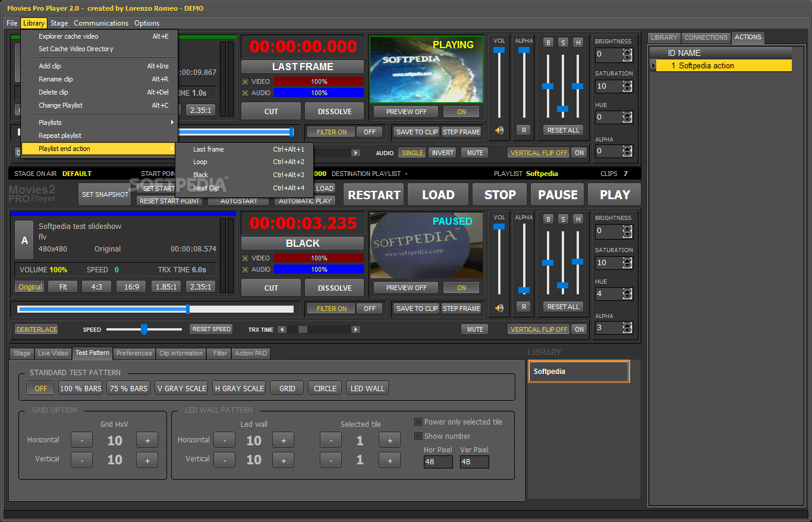812x522 pixels.
Task: Click the TRX TIME right arrow in PLAYING deck
Action: (355, 153)
